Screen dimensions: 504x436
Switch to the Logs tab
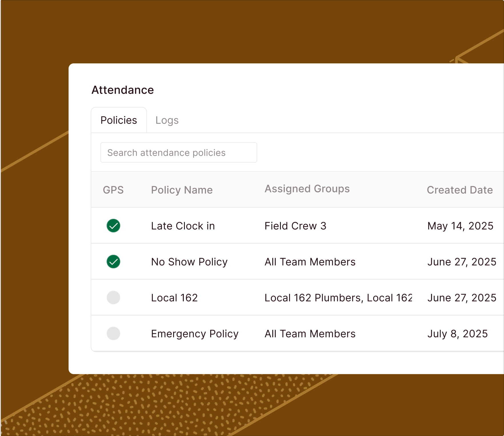(167, 120)
